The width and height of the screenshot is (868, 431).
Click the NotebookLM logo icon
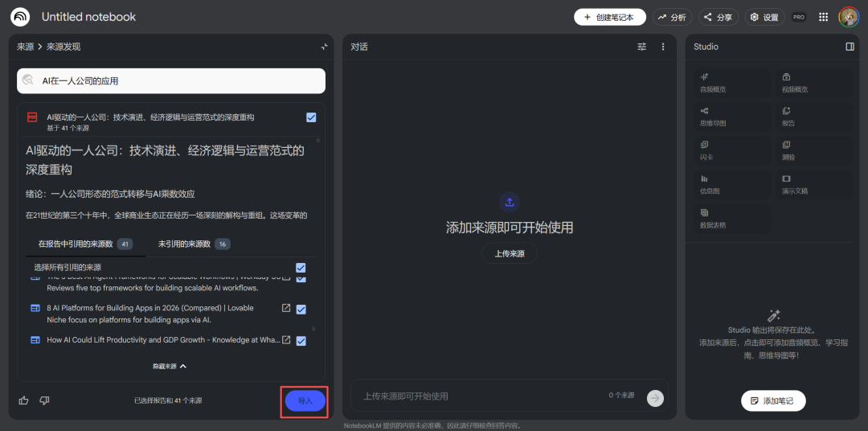[x=20, y=17]
